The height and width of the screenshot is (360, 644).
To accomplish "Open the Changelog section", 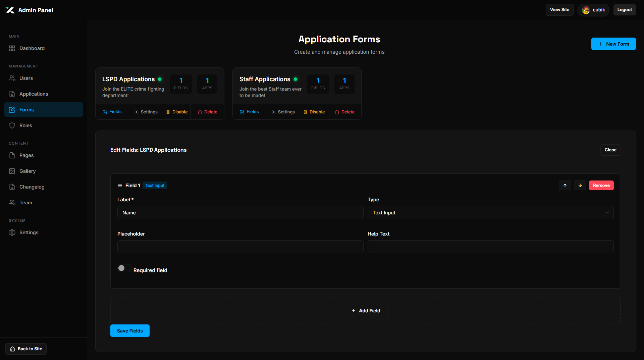I will pyautogui.click(x=43, y=187).
